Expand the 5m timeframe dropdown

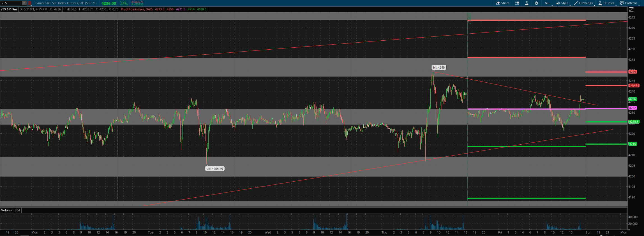[x=547, y=3]
